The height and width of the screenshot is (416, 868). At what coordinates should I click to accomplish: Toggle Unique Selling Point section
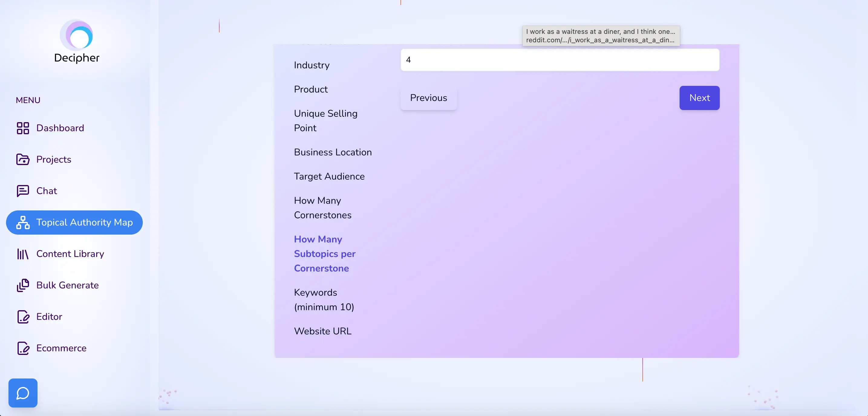coord(325,121)
